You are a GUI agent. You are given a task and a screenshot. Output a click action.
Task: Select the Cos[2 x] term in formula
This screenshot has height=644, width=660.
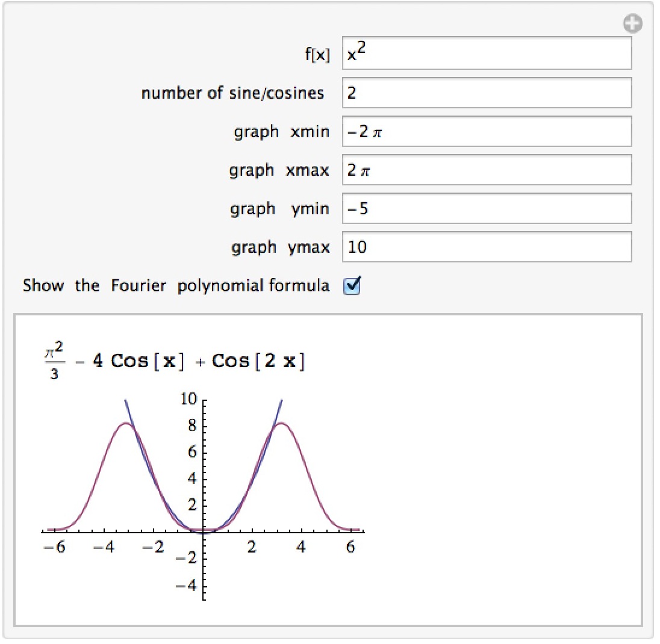point(258,361)
